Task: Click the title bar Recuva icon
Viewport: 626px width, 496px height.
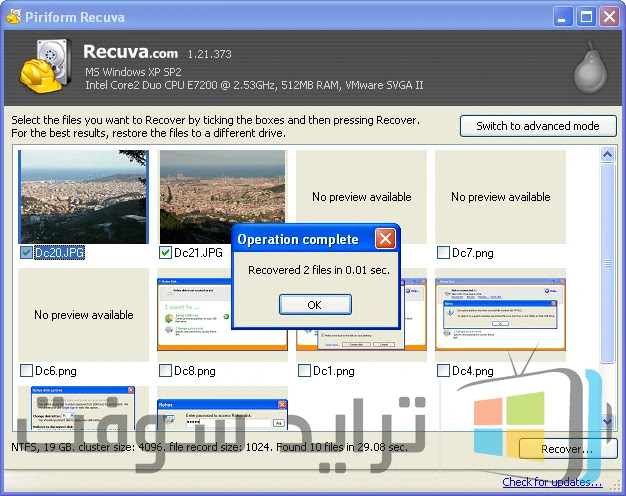Action: tap(14, 16)
